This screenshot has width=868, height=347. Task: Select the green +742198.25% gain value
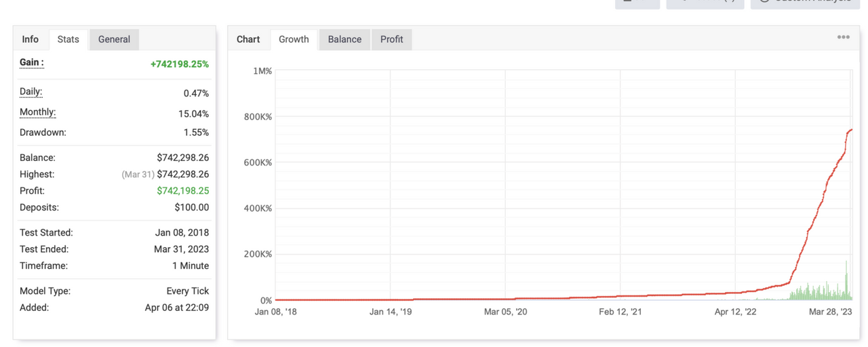click(179, 65)
